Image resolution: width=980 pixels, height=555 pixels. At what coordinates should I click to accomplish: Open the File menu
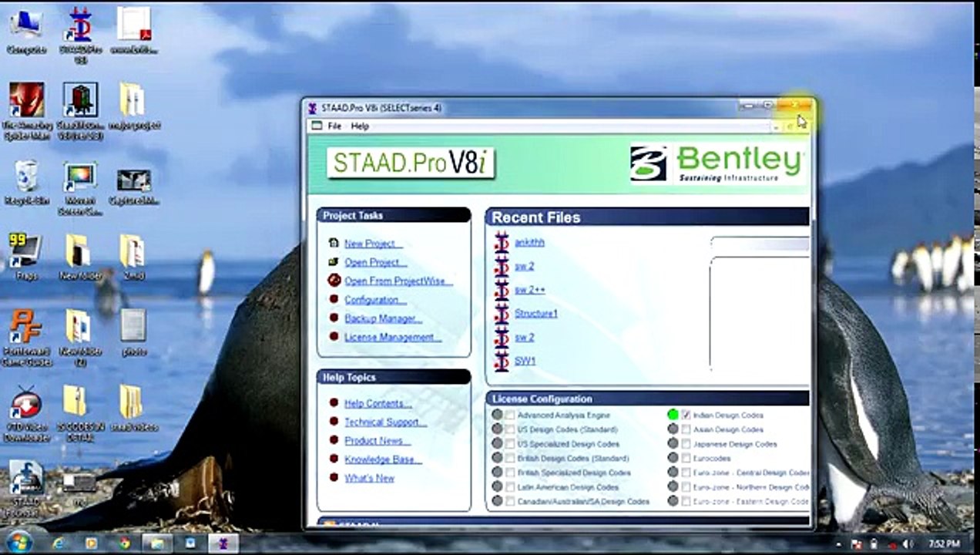coord(334,126)
